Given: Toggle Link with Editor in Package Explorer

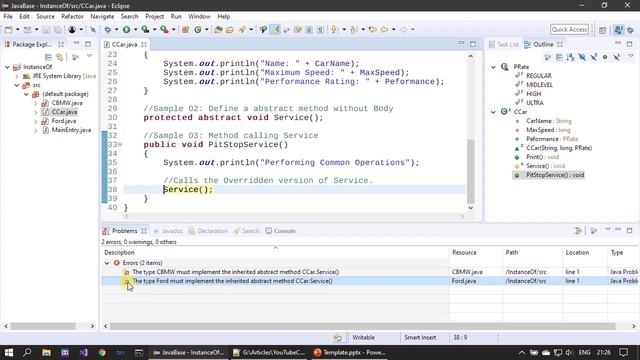Looking at the screenshot, I should (x=60, y=57).
